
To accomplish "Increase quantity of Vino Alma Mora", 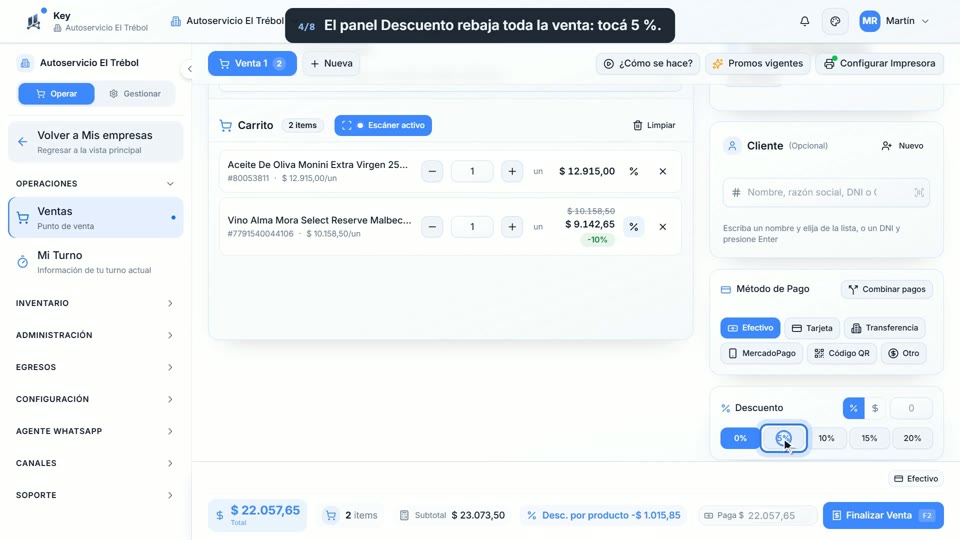I will pos(512,227).
